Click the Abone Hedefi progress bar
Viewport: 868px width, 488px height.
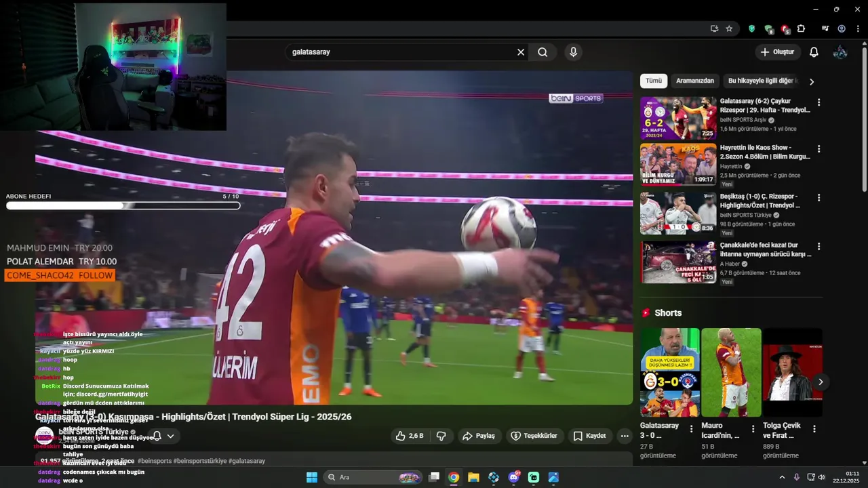123,205
